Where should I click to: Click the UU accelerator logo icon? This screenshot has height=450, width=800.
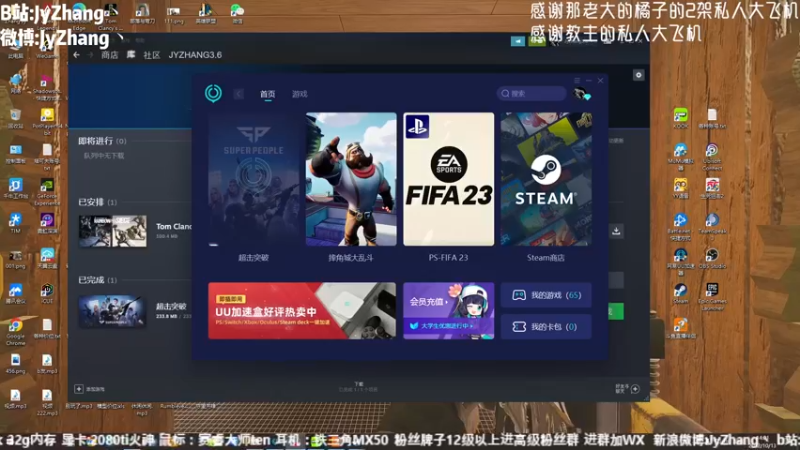click(x=213, y=93)
